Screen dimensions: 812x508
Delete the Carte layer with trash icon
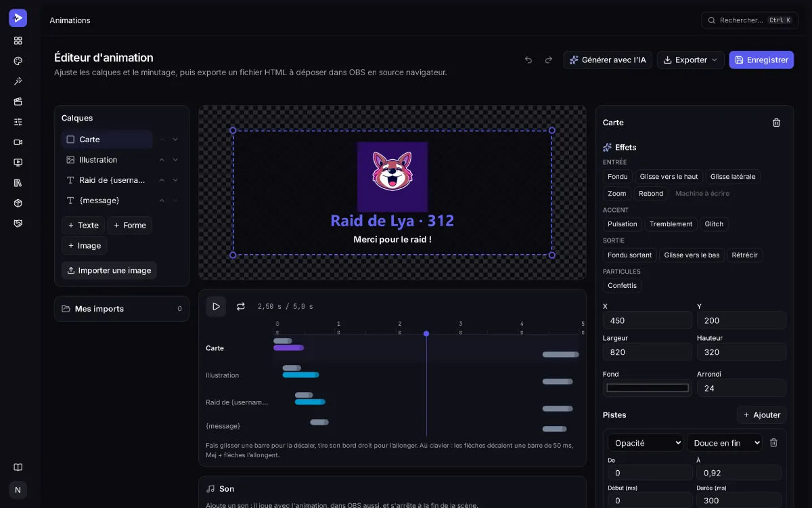coord(776,123)
